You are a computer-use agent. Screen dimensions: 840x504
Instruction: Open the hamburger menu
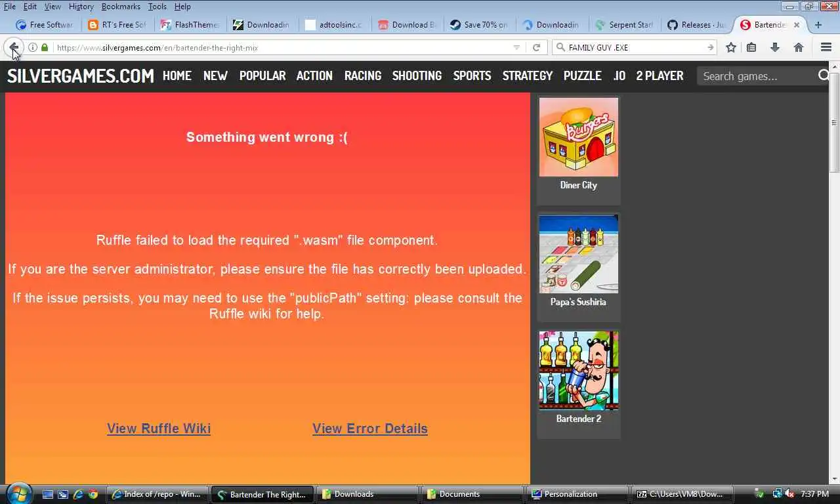(826, 47)
